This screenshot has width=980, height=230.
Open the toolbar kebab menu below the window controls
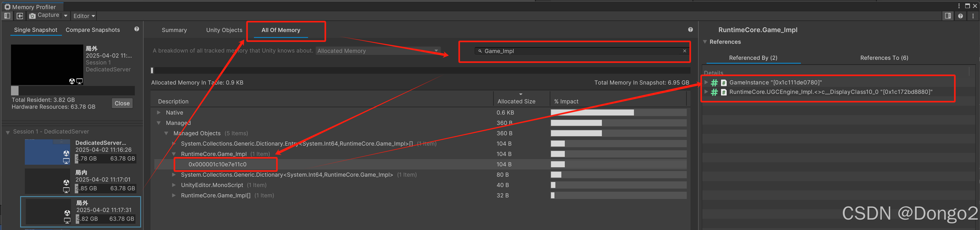[973, 16]
